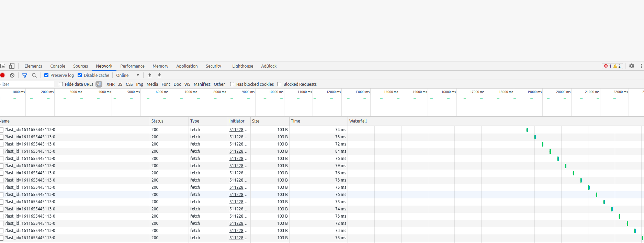Open the AdBlock tab
This screenshot has height=243, width=644.
tap(269, 66)
